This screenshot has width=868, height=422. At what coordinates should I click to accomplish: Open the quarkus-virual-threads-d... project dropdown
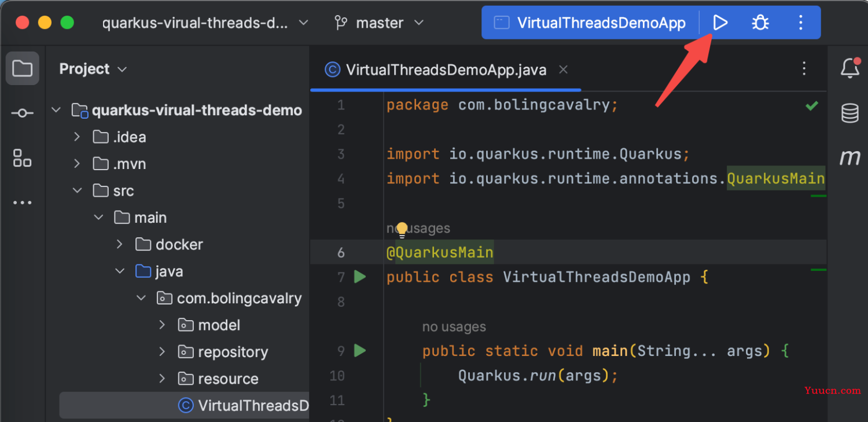tap(205, 23)
